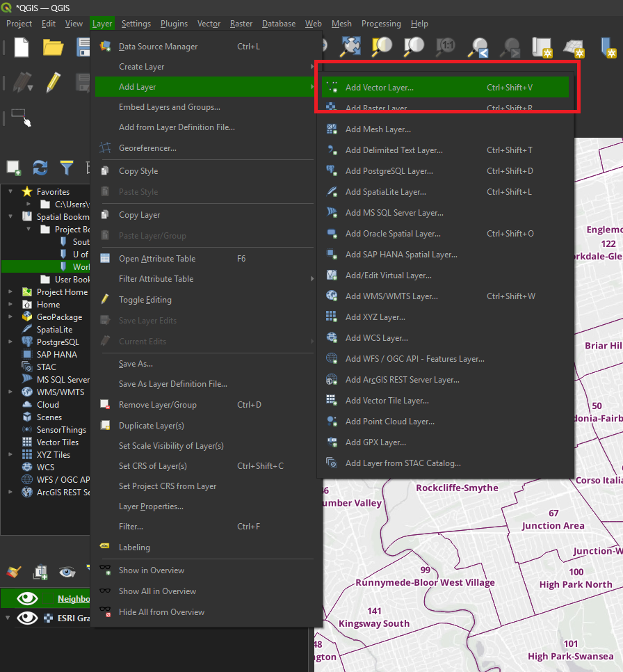The image size is (623, 672).
Task: Click the Zoom to Layer magnifier icon
Action: click(414, 47)
